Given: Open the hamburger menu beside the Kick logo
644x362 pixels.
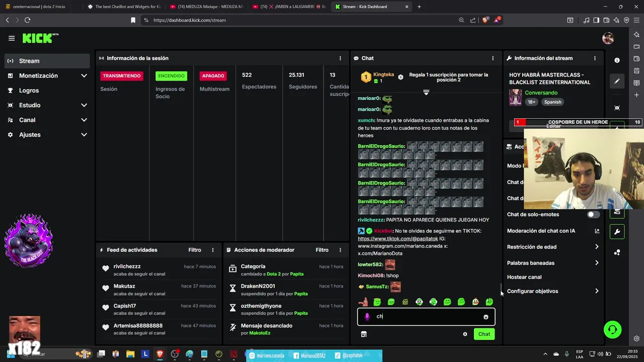Looking at the screenshot, I should 12,38.
